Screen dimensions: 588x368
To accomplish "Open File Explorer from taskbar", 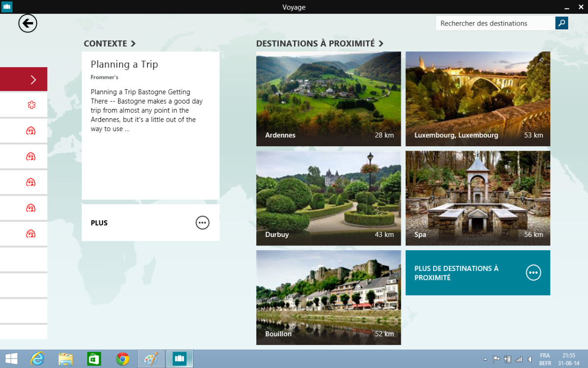I will click(x=66, y=359).
